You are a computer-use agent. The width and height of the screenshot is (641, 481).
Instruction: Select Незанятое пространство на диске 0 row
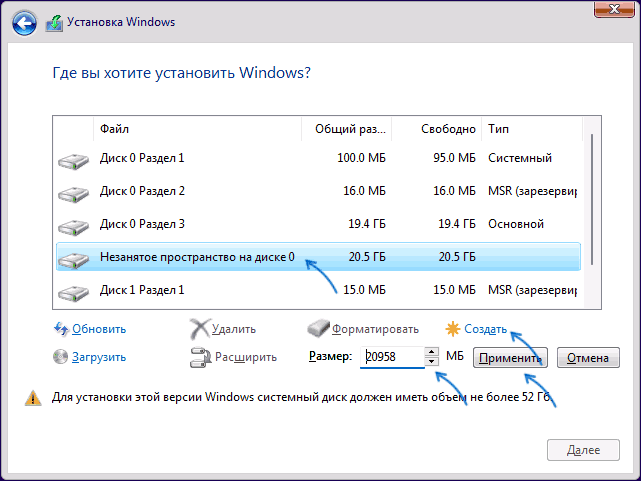point(318,257)
